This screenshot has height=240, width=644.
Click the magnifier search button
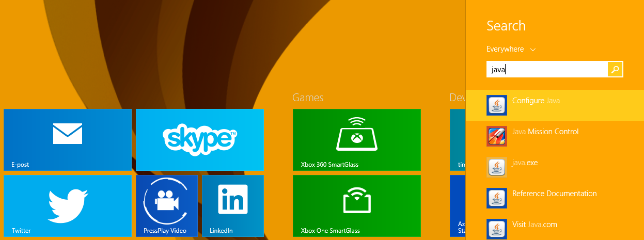click(x=615, y=69)
